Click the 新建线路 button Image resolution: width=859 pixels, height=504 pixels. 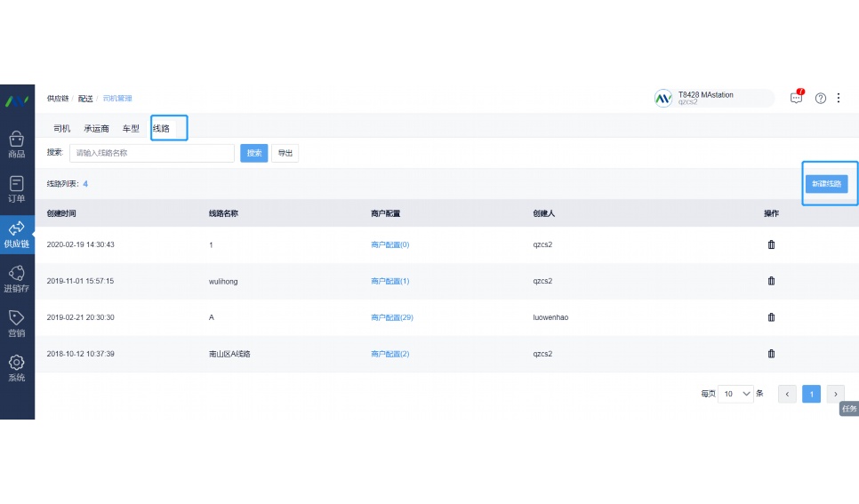click(x=826, y=184)
